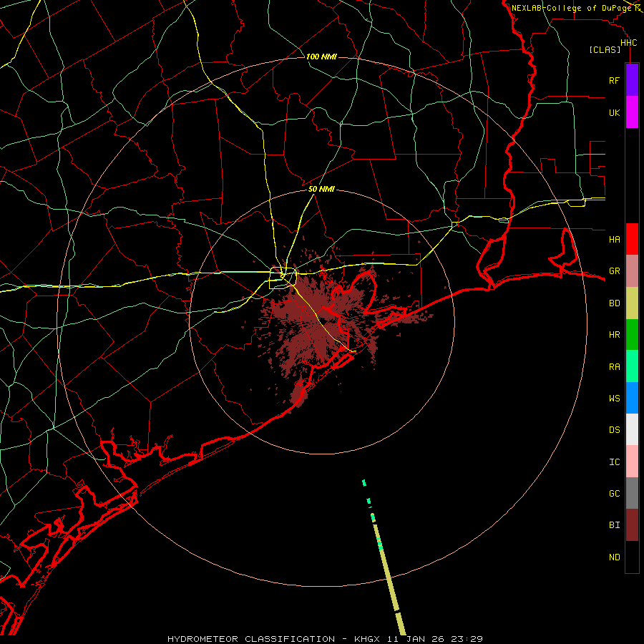Click the black ND legend swatch
Screen dimensions: 644x644
pos(632,557)
